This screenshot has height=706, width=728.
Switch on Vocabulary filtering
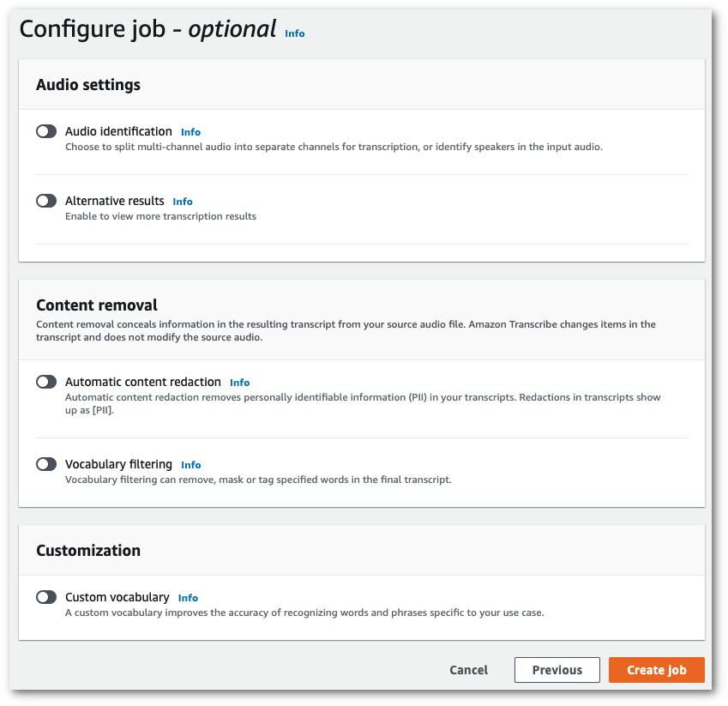(47, 464)
